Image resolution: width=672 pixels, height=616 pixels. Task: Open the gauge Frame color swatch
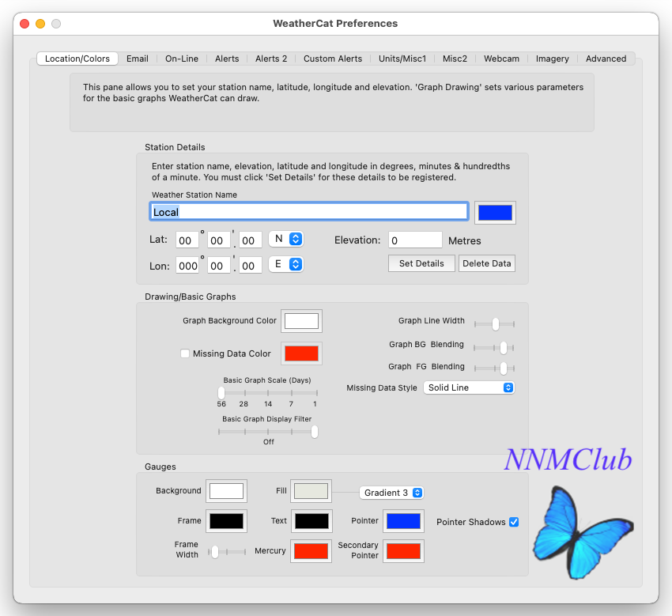[226, 521]
